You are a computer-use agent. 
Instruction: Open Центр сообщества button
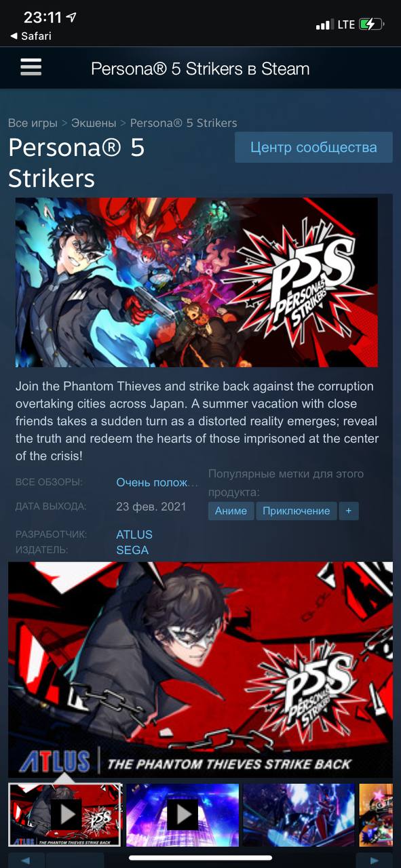pos(313,147)
